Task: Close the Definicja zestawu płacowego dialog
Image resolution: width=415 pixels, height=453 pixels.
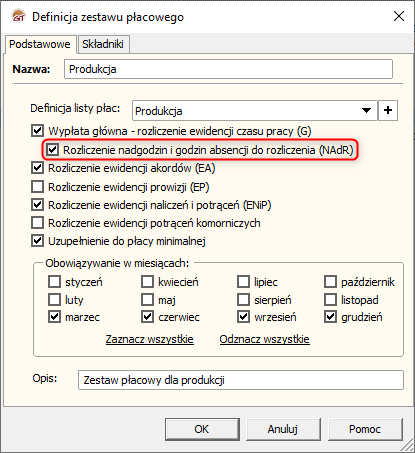Action: tap(399, 16)
